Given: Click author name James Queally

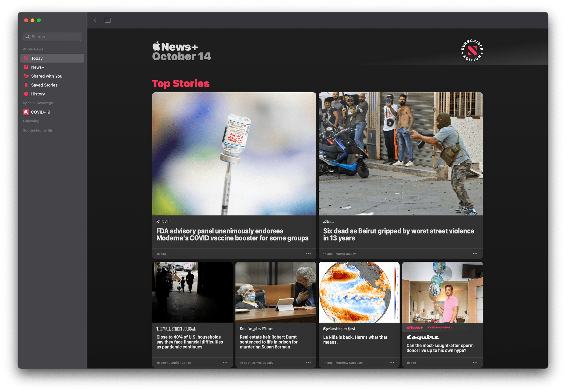Looking at the screenshot, I should pos(263,363).
